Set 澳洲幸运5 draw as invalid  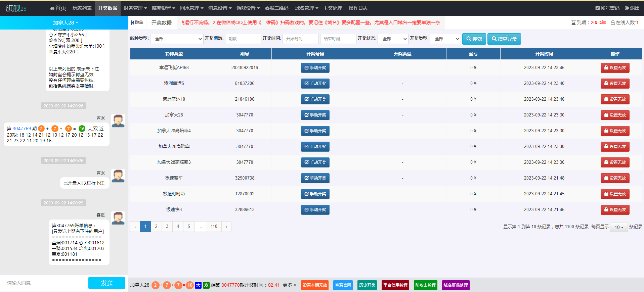(x=614, y=84)
